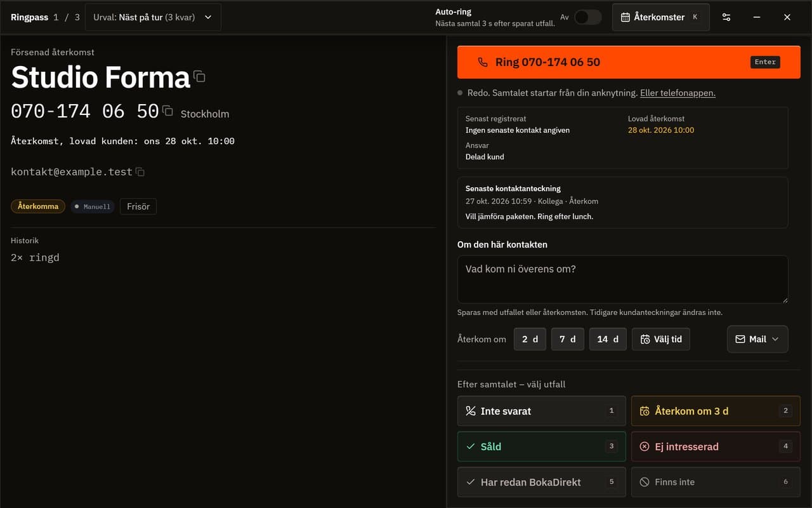Click the orange date 28 okt. 2026 10:00
This screenshot has width=812, height=508.
coord(661,130)
